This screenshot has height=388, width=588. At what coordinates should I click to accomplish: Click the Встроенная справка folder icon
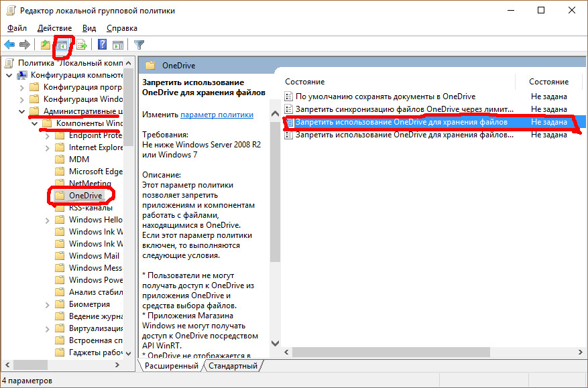pyautogui.click(x=60, y=340)
